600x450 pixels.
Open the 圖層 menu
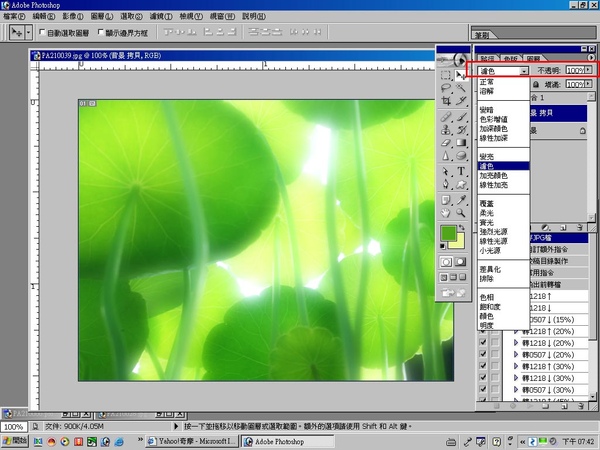102,16
